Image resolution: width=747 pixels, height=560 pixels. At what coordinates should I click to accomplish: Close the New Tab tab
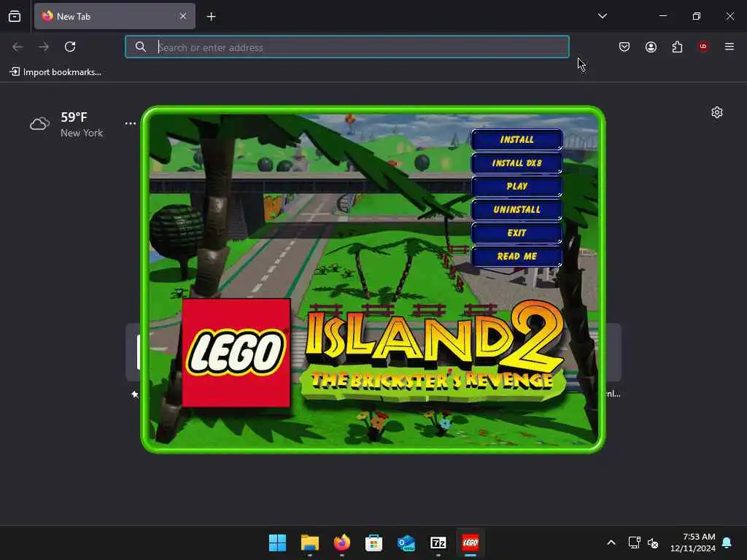tap(183, 16)
